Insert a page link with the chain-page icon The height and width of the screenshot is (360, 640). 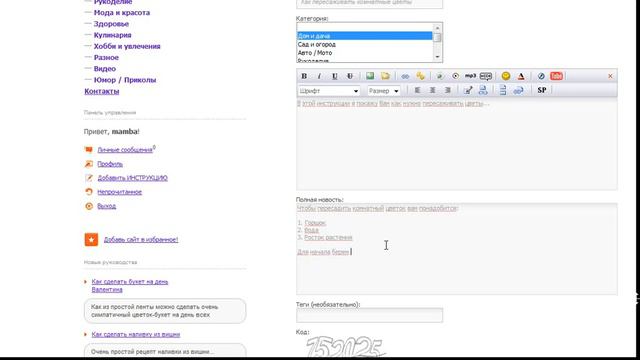tap(518, 91)
